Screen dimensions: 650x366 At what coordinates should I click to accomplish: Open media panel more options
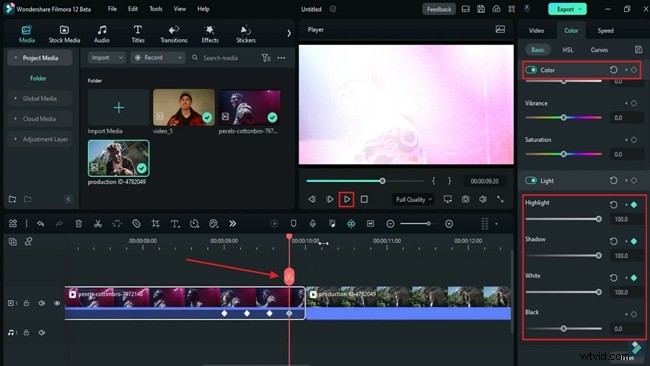tap(281, 58)
